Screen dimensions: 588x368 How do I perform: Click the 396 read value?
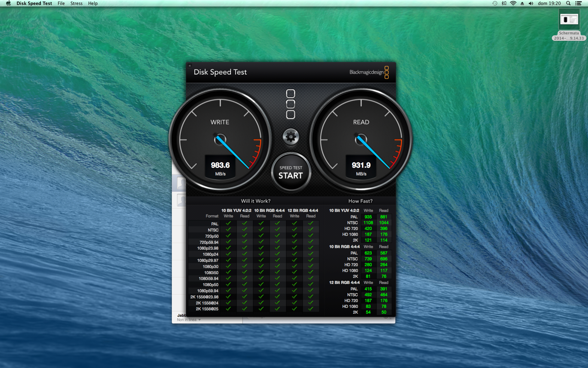pyautogui.click(x=384, y=229)
